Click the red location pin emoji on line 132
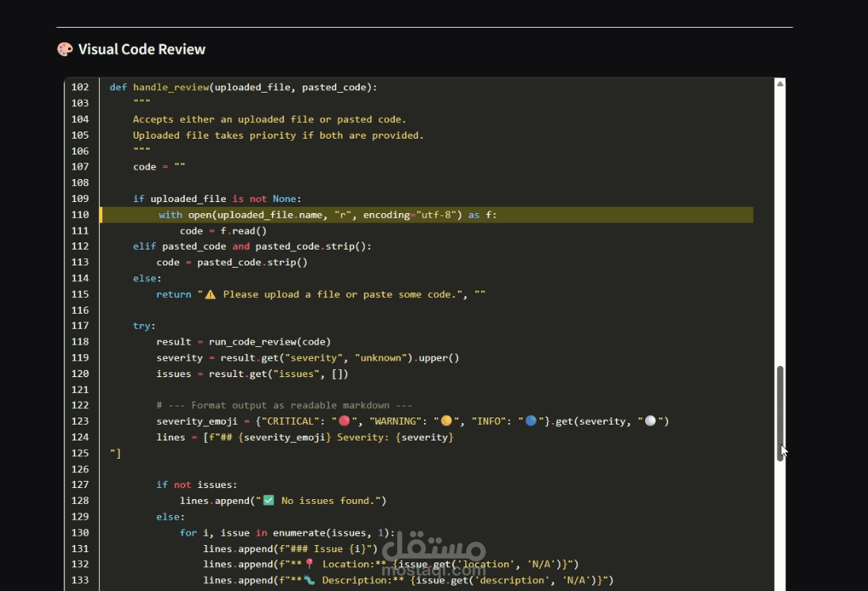Image resolution: width=868 pixels, height=591 pixels. [309, 564]
